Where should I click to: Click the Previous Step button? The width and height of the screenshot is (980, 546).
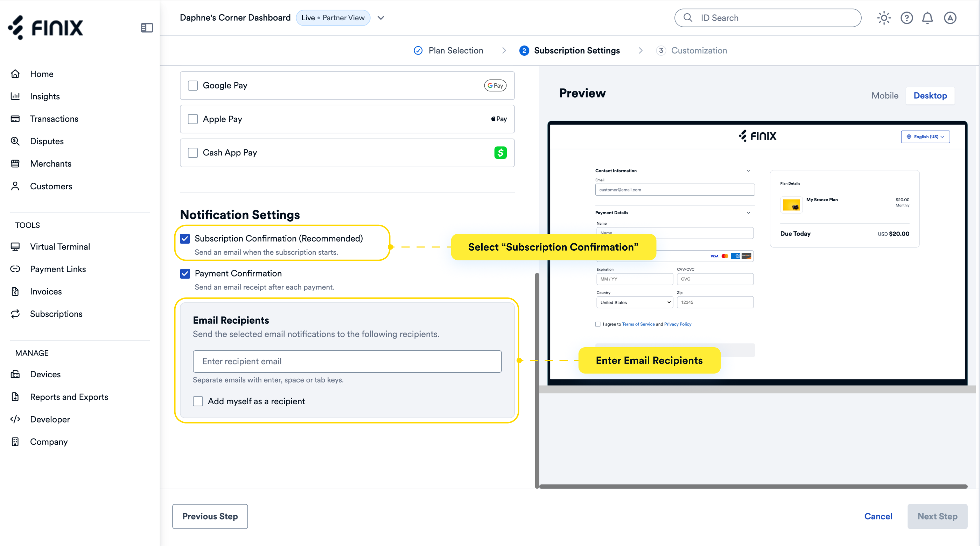pyautogui.click(x=210, y=516)
